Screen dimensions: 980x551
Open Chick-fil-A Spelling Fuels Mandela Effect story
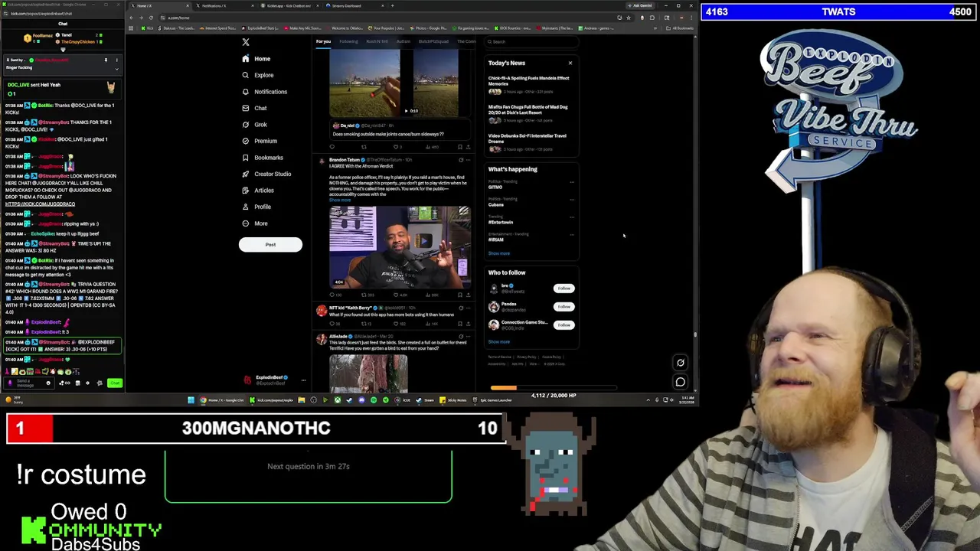[529, 80]
